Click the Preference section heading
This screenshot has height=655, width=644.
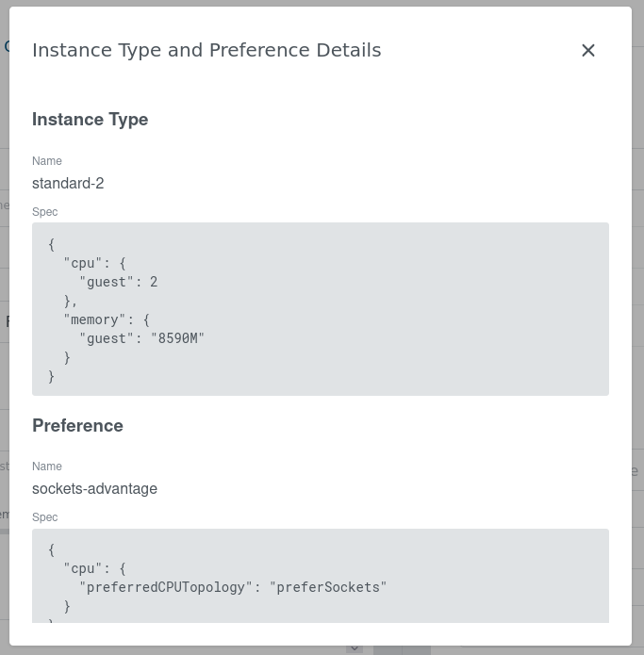click(77, 425)
